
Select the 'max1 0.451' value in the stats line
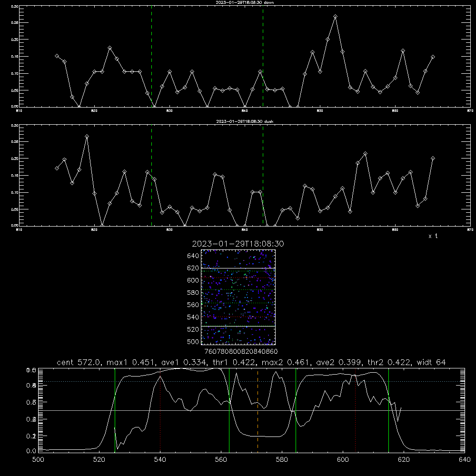click(131, 362)
